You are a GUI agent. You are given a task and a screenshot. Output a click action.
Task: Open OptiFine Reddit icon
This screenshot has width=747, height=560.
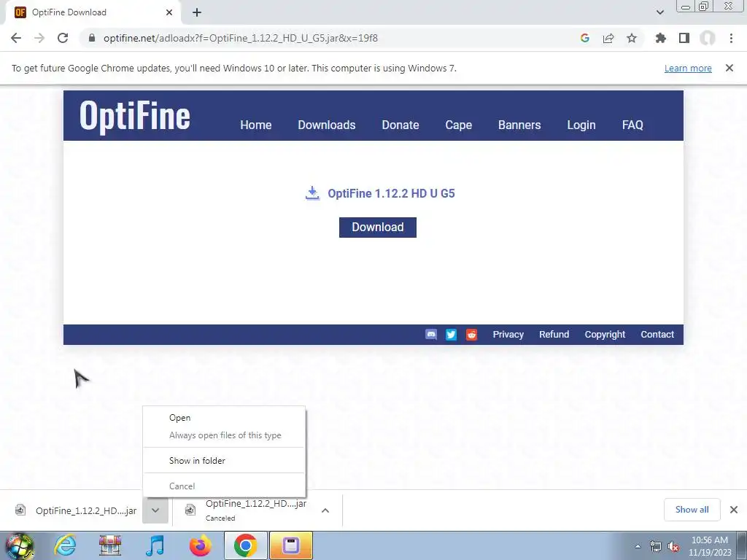pos(472,335)
